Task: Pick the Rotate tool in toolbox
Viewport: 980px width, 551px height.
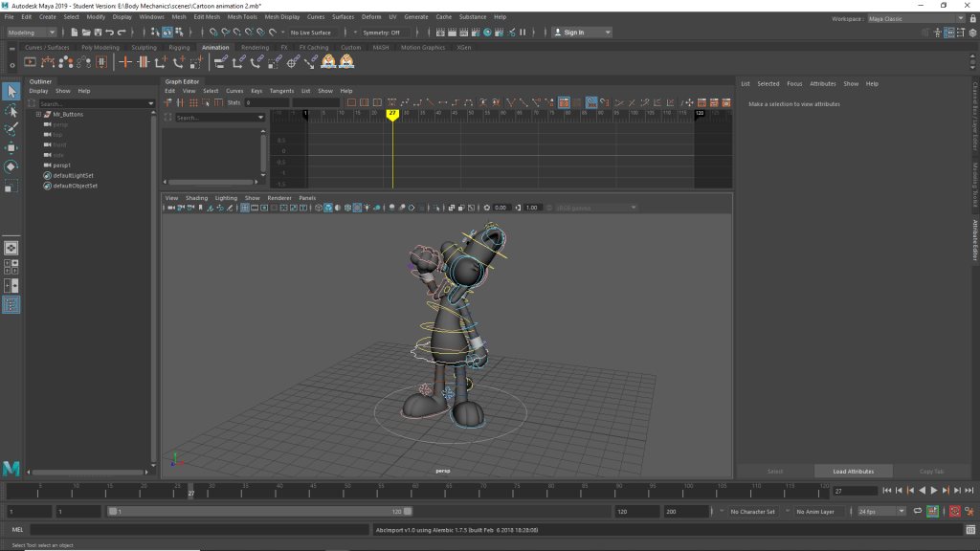Action: coord(11,166)
